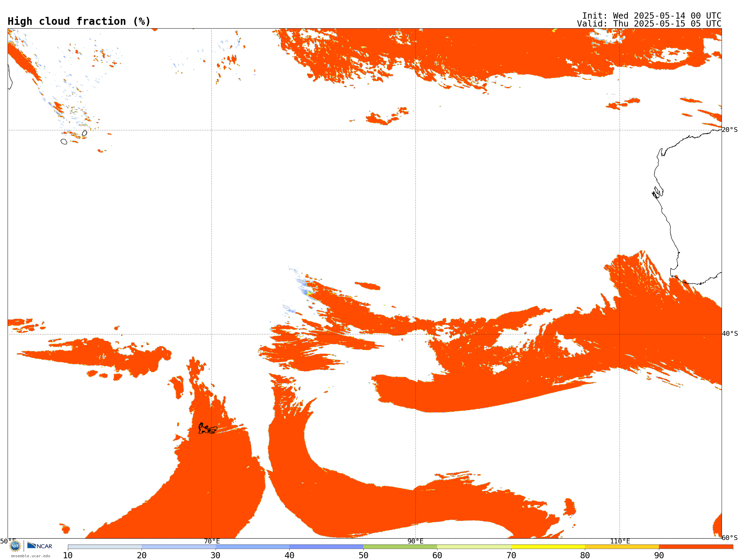Pick the green 50–60 colorbar segment

400,547
